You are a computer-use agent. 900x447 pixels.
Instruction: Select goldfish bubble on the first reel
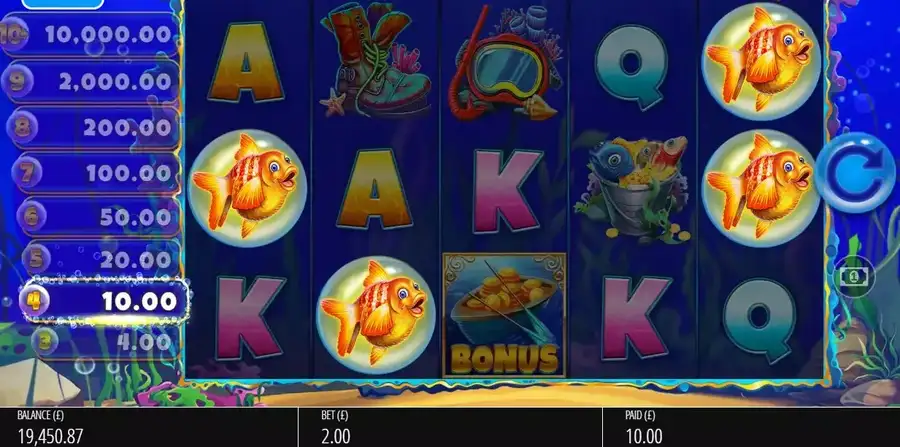pos(247,188)
